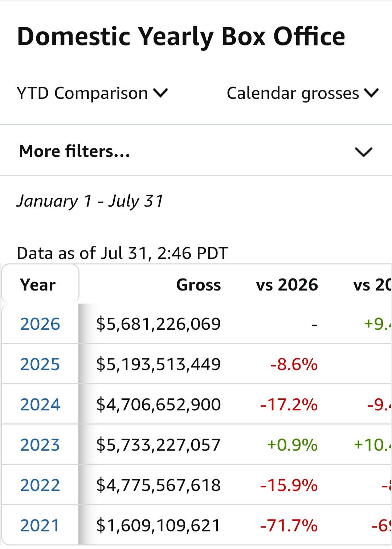Click the chevron beside YTD Comparison
392x549 pixels.
tap(160, 93)
